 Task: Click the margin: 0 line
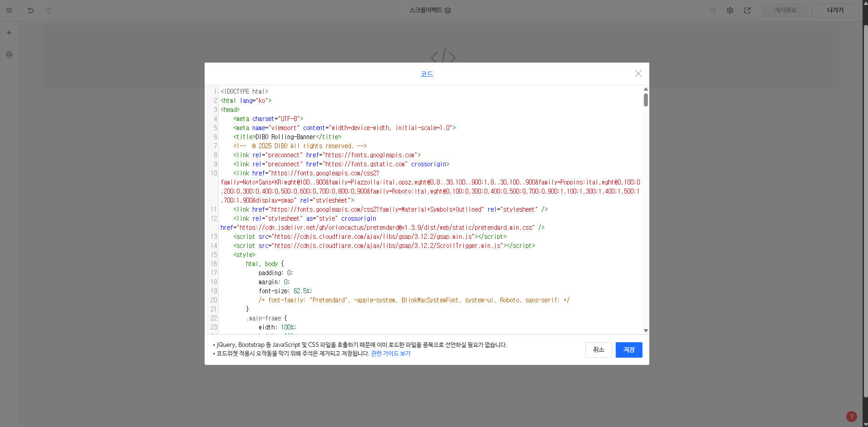(x=274, y=282)
